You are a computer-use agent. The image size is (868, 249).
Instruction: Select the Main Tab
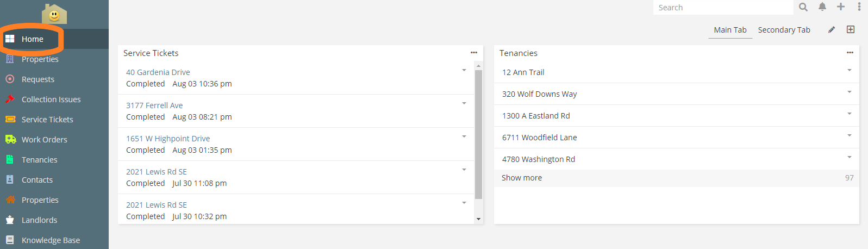(730, 30)
